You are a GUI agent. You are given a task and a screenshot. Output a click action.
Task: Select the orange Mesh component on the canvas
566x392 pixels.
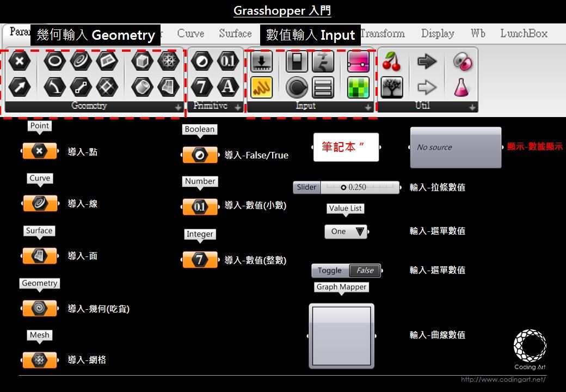click(39, 360)
